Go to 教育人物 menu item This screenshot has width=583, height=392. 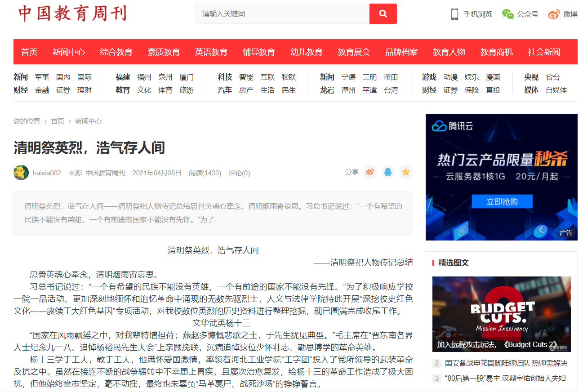tap(449, 52)
